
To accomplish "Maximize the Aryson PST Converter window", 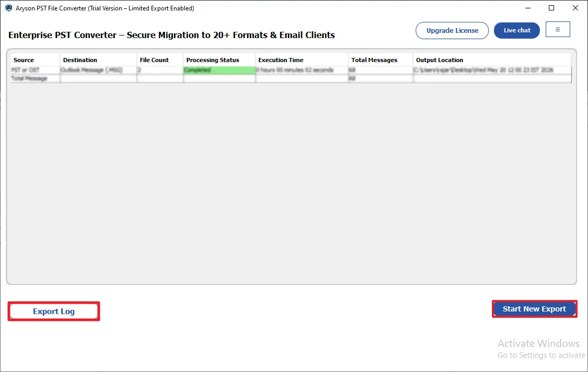I will pos(551,8).
